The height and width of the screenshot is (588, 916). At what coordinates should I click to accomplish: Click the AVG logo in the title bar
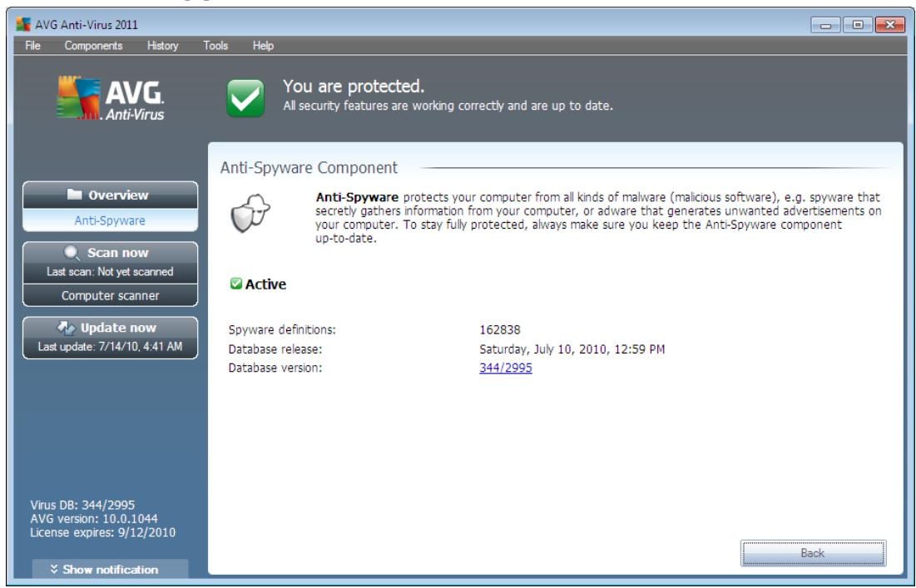point(23,24)
